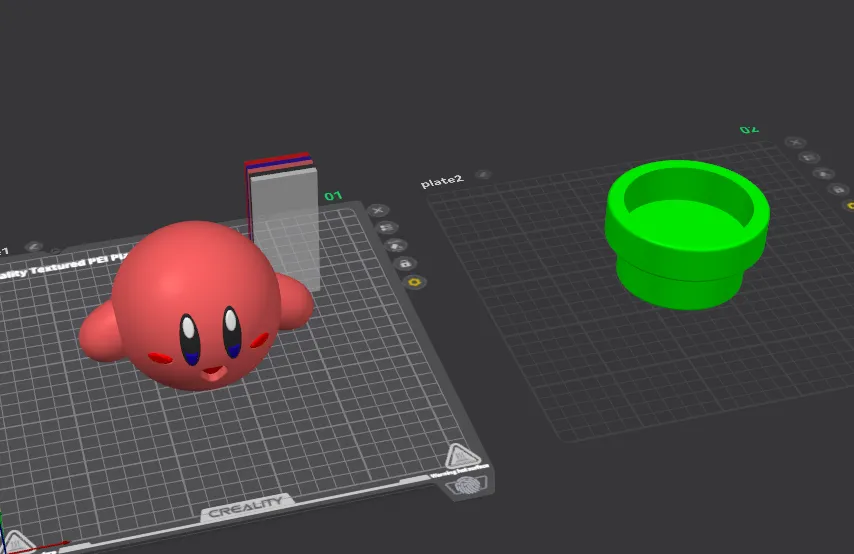Remove plate 02 with its X icon

795,142
